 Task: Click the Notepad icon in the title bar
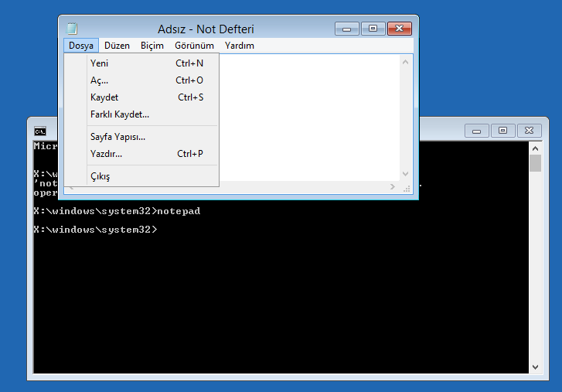pyautogui.click(x=72, y=29)
